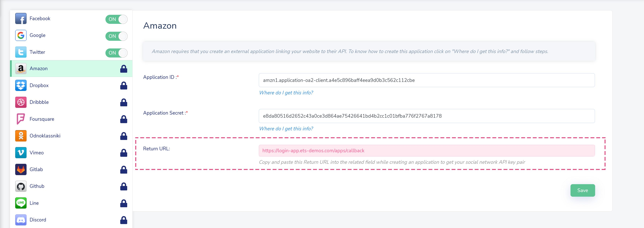This screenshot has height=228, width=644.
Task: Click the Gitlab fox icon
Action: click(21, 170)
